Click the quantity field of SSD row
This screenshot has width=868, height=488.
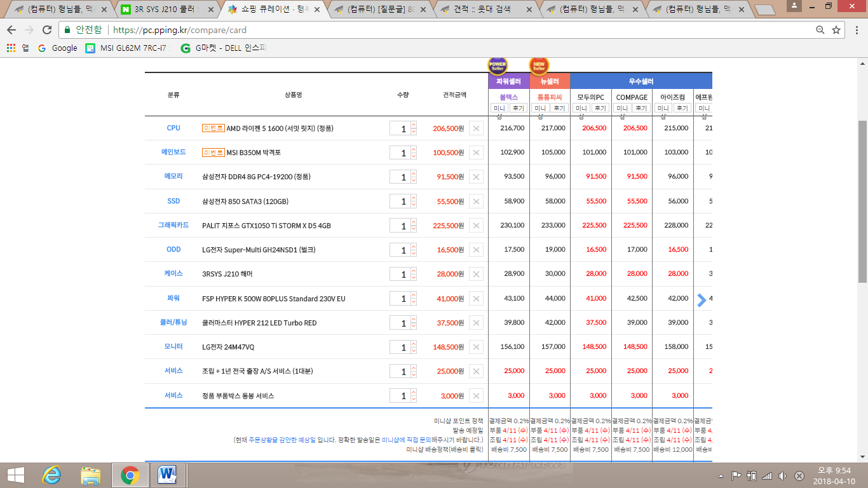400,201
